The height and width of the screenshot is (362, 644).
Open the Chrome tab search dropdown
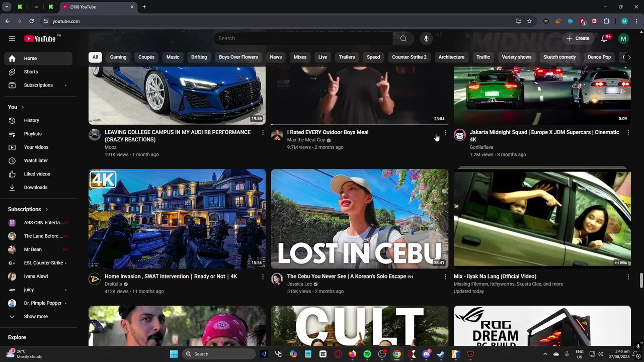(x=7, y=7)
